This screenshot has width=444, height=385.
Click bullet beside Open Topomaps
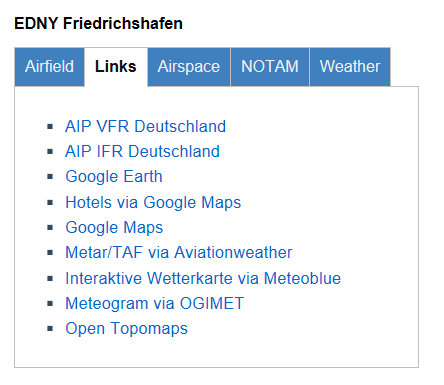(50, 329)
